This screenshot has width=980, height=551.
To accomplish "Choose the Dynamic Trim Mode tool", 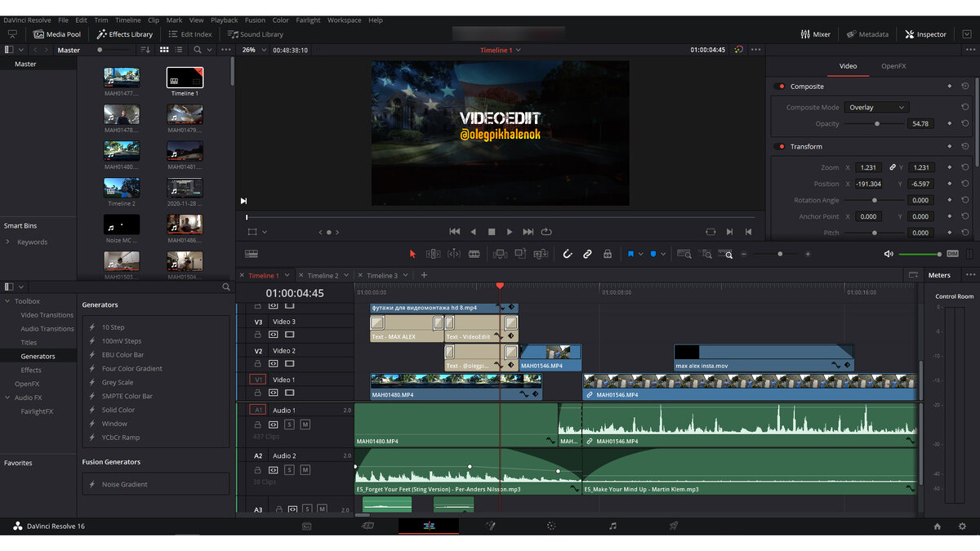I will (454, 254).
